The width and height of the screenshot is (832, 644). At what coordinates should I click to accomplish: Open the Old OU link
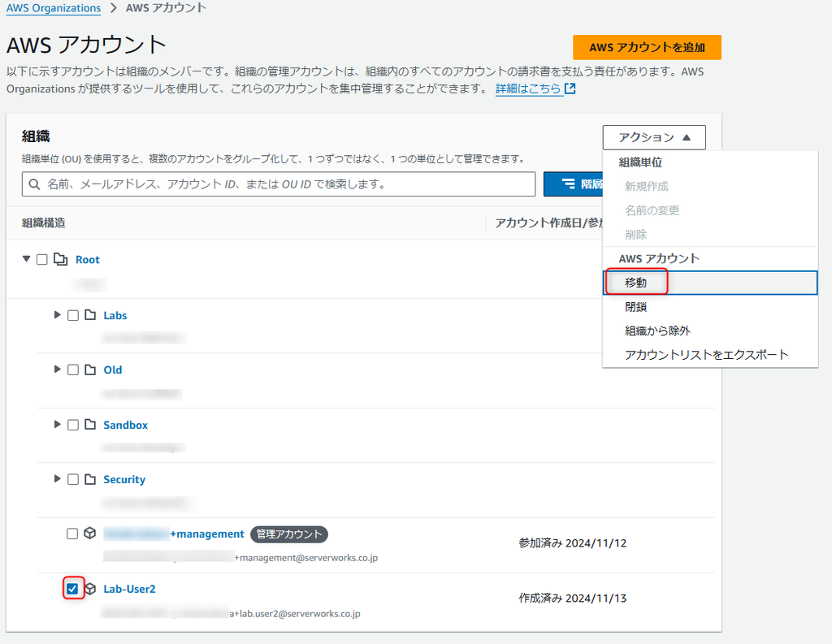[112, 370]
